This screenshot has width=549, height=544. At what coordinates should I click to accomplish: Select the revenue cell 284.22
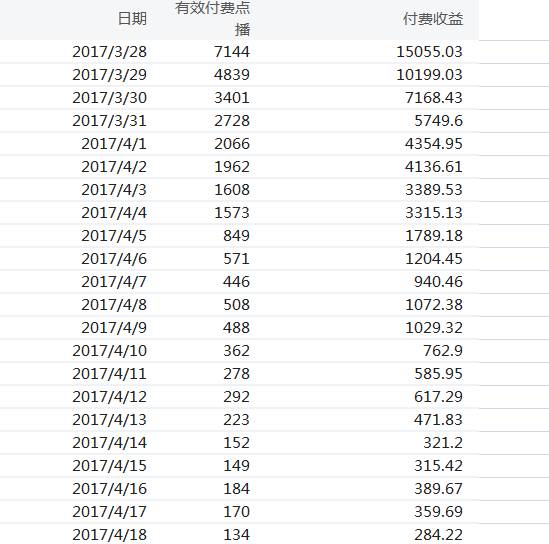[438, 535]
